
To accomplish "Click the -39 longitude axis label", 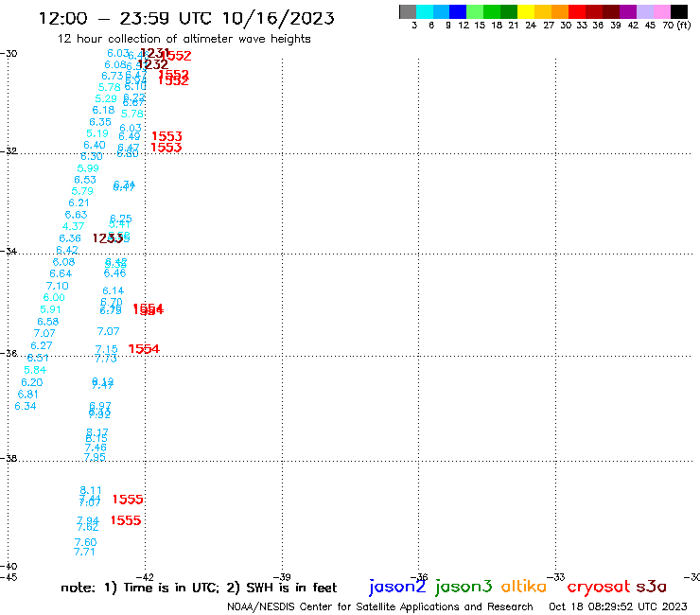I will pos(282,577).
